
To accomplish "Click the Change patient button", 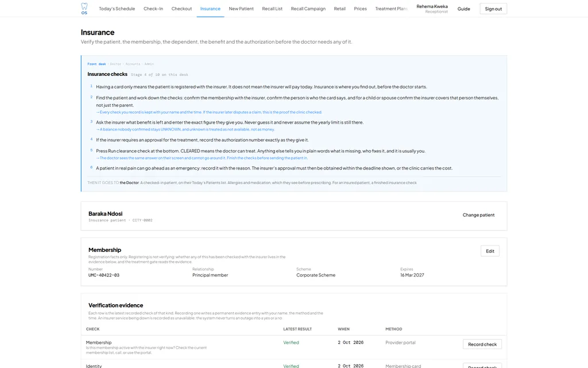I will pyautogui.click(x=478, y=215).
